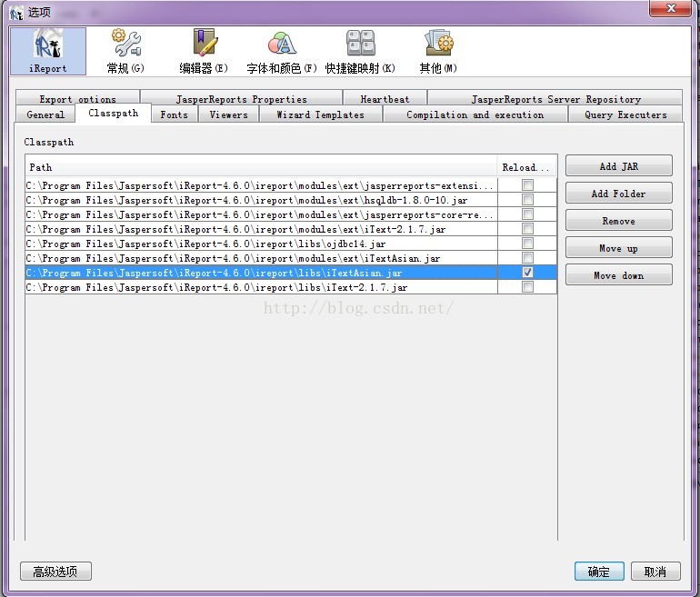Toggle Reload checkbox for jasperreports-core-re row
The image size is (700, 597).
[527, 214]
